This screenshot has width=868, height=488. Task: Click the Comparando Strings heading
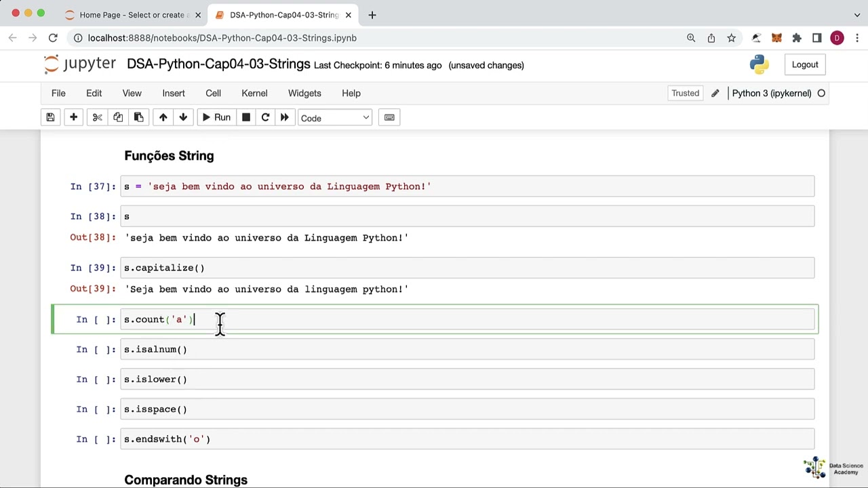click(x=186, y=480)
